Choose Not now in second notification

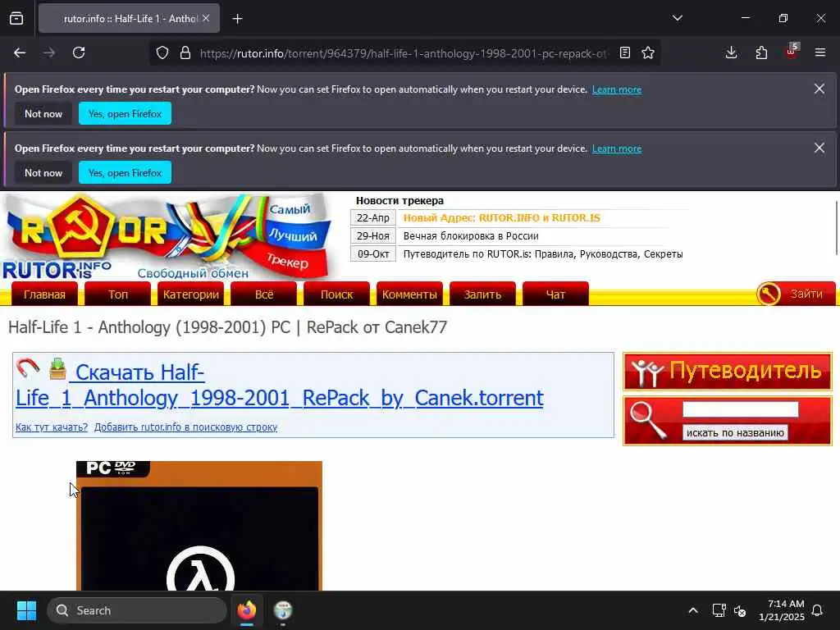[43, 172]
